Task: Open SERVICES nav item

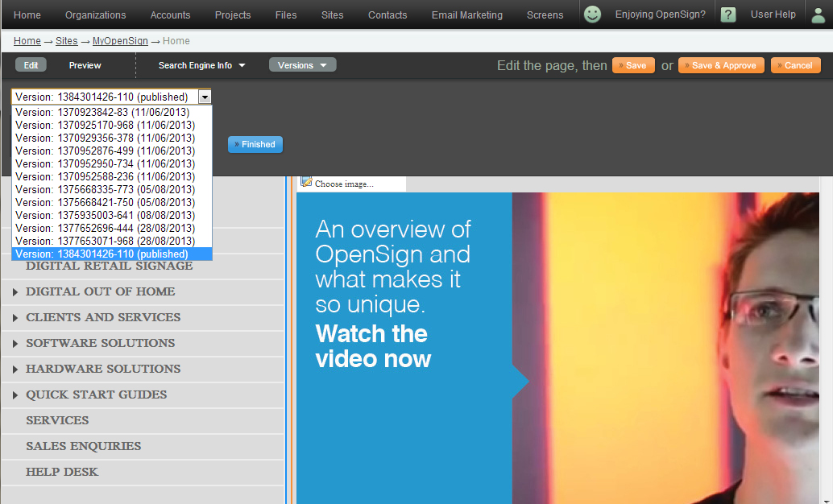Action: pos(57,420)
